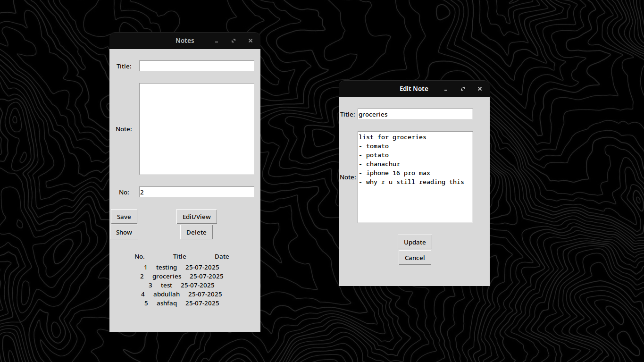Select the 'ashfaq' row in notes list
Image resolution: width=644 pixels, height=362 pixels.
coord(182,303)
